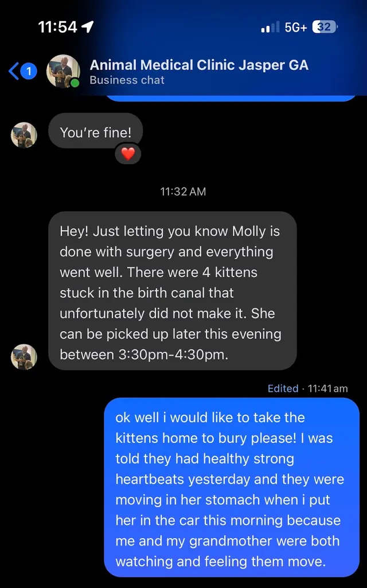Tap the location arrow in the status bar

pyautogui.click(x=88, y=26)
